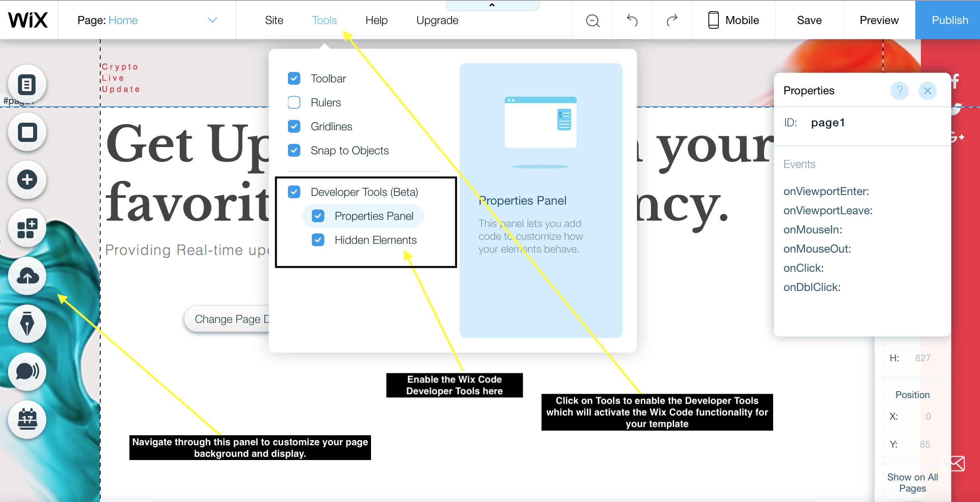
Task: Click Show on All Pages
Action: pyautogui.click(x=913, y=482)
